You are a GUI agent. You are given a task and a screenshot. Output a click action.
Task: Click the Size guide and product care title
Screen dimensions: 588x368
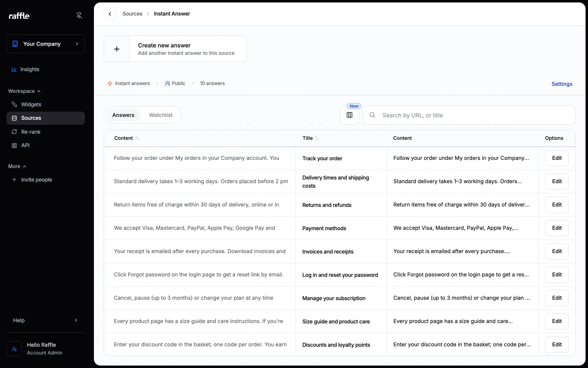pyautogui.click(x=336, y=322)
